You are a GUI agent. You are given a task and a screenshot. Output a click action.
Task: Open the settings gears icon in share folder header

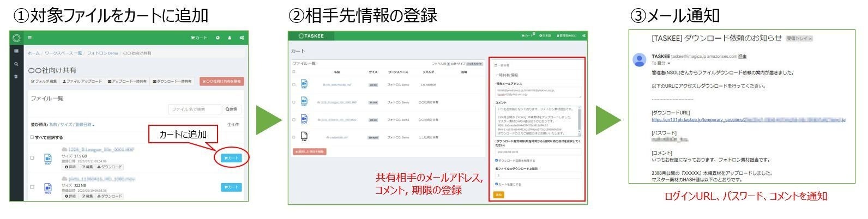click(x=242, y=38)
